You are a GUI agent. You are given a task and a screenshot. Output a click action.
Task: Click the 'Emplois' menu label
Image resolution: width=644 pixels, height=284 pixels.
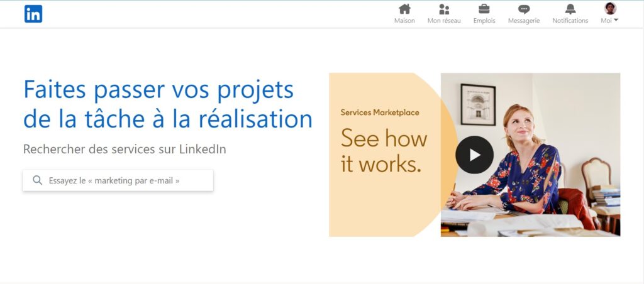[x=484, y=21]
